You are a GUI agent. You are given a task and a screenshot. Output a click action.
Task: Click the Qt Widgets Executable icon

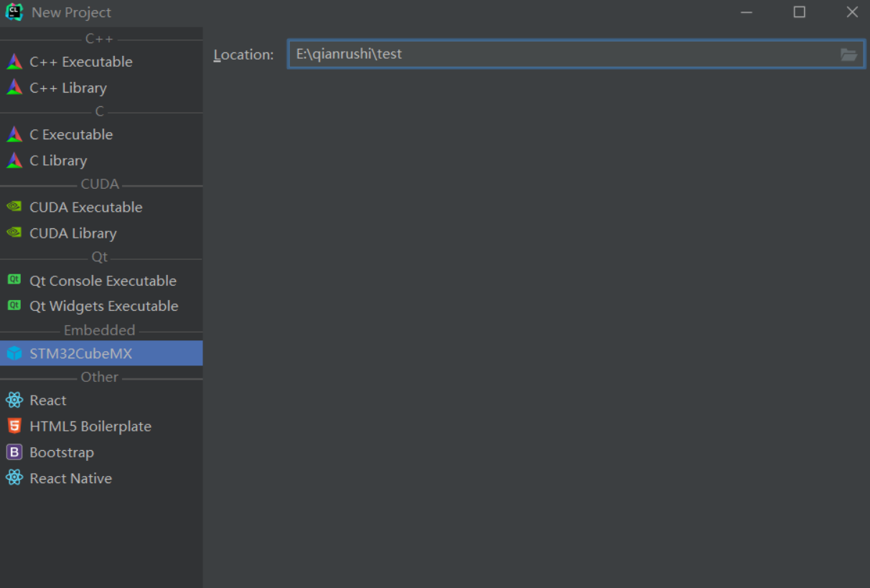coord(14,306)
